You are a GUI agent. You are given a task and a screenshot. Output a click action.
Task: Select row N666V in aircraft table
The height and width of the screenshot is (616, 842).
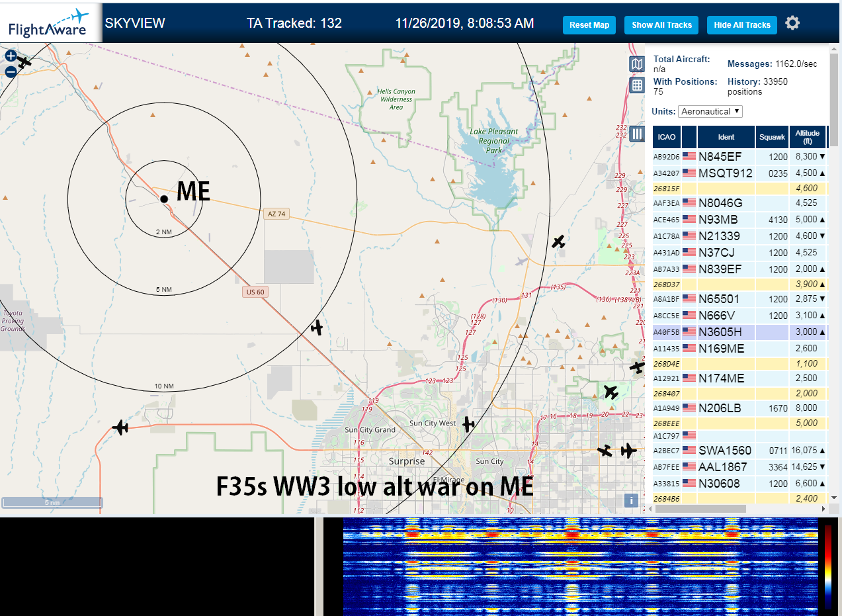(x=739, y=316)
